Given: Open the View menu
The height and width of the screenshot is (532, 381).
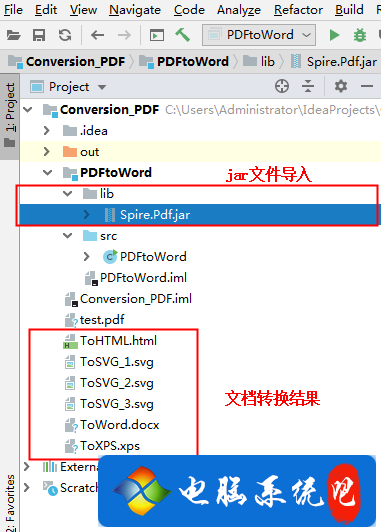Looking at the screenshot, I should (x=83, y=10).
